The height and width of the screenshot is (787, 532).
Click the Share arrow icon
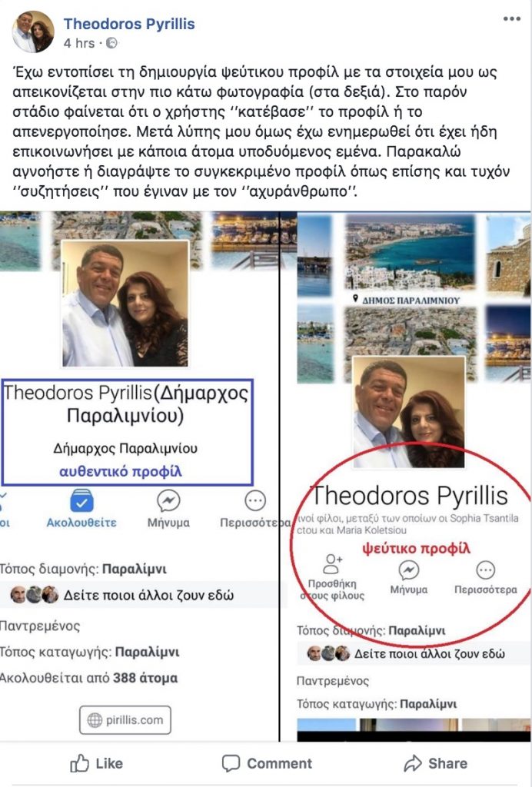click(413, 763)
